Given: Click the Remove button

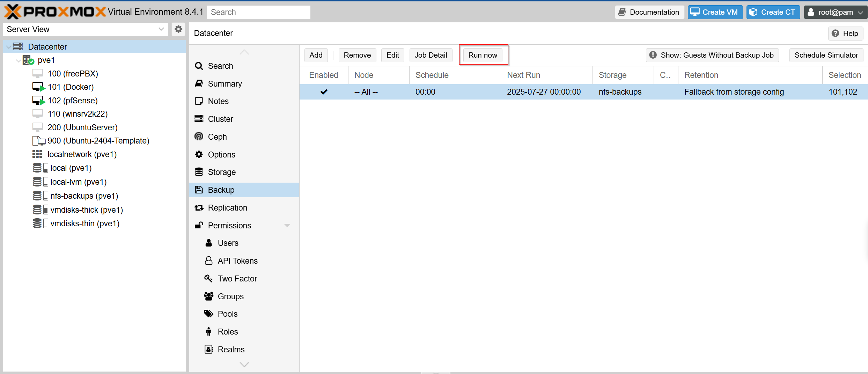Looking at the screenshot, I should 357,55.
